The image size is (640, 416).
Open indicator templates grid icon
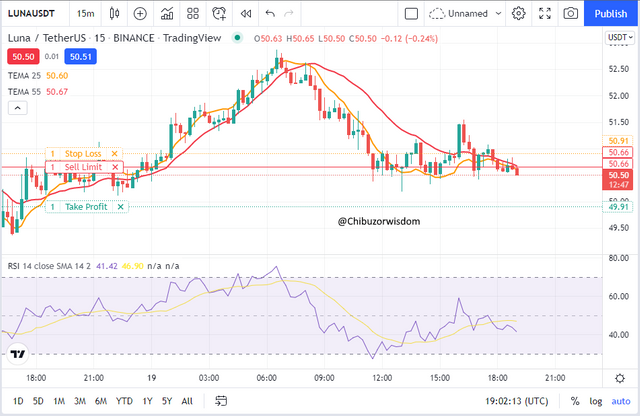coord(193,13)
